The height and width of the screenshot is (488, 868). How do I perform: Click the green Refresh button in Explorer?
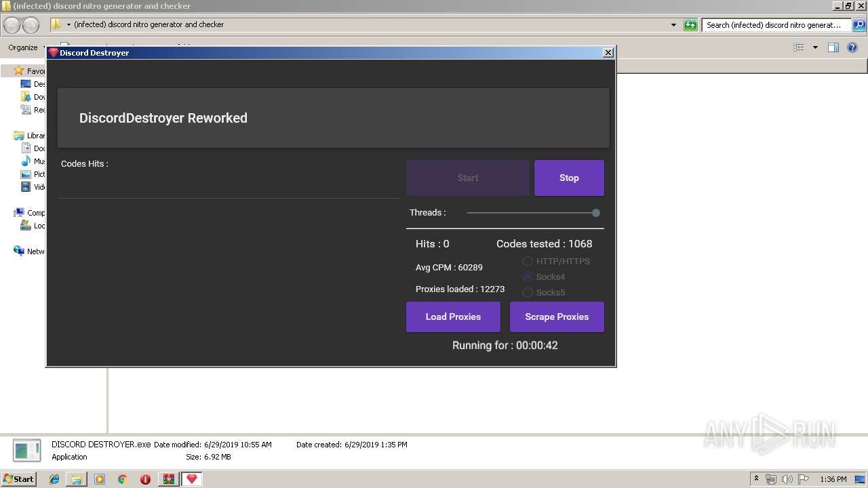pos(690,25)
